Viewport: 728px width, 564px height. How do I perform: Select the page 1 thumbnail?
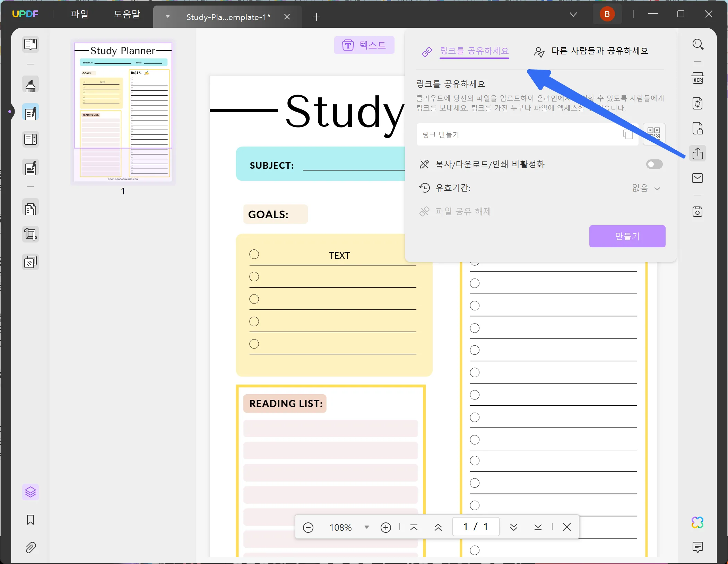tap(123, 112)
